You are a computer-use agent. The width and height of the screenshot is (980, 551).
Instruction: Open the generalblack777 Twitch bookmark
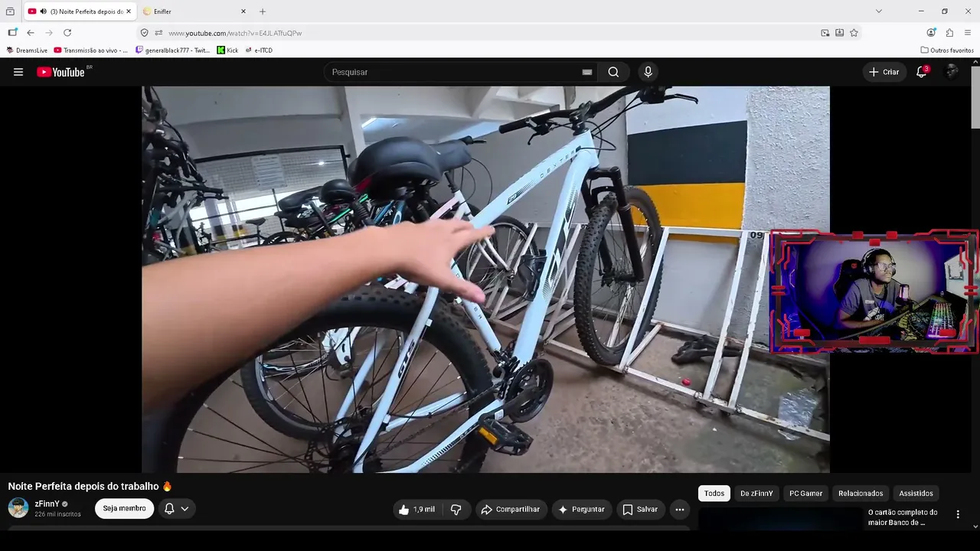pyautogui.click(x=172, y=51)
